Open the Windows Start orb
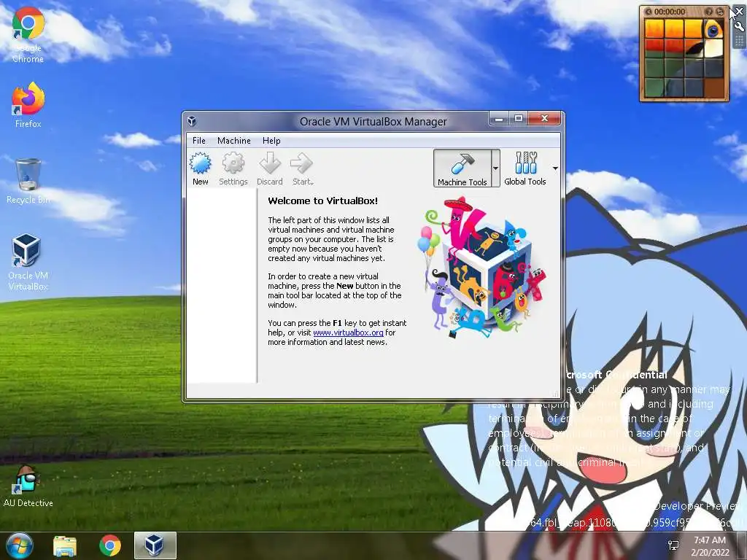Screen dimensions: 747x560 pyautogui.click(x=19, y=545)
